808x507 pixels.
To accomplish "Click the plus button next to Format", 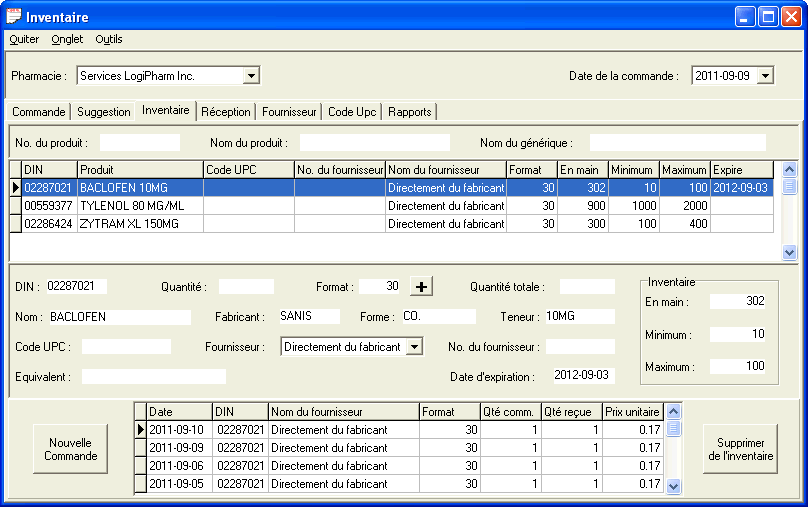I will (x=422, y=287).
